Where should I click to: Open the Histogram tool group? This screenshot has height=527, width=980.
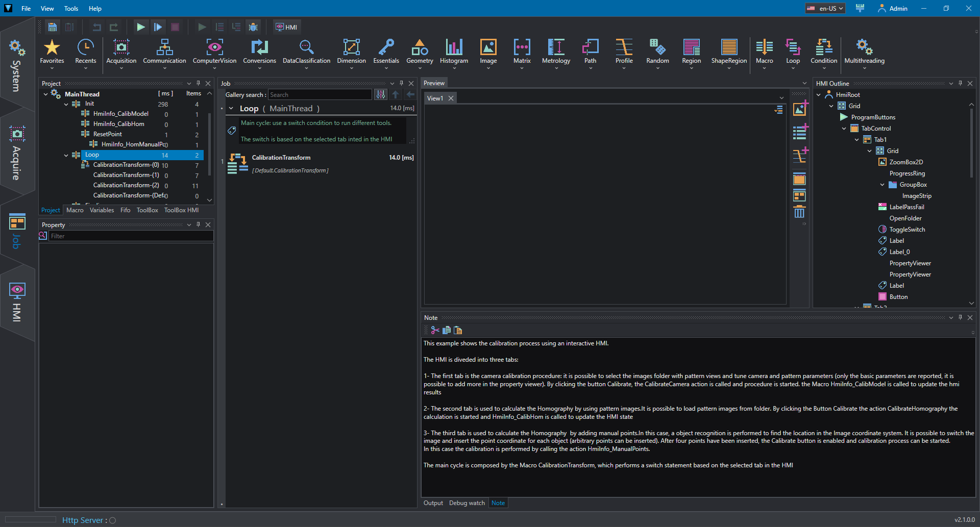[x=454, y=52]
